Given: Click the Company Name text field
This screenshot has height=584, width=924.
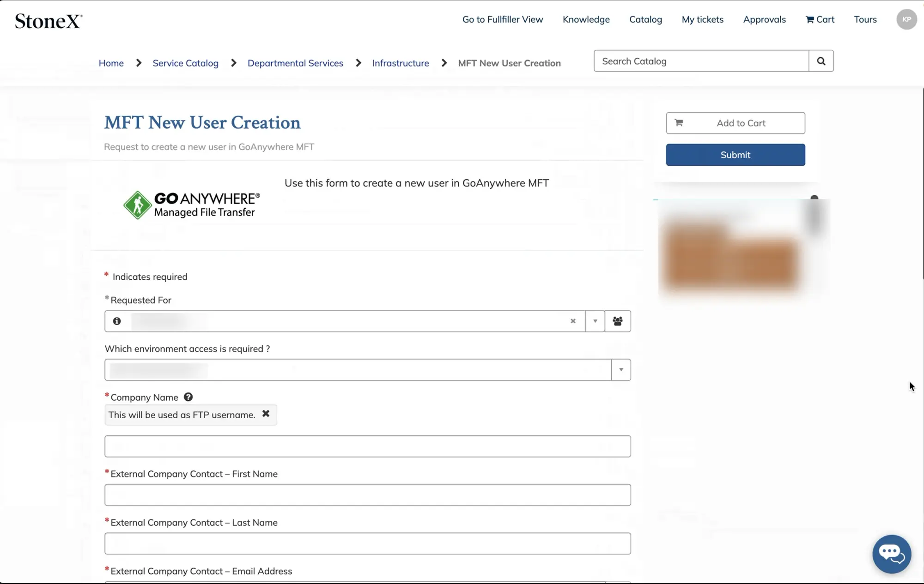Looking at the screenshot, I should [x=367, y=446].
